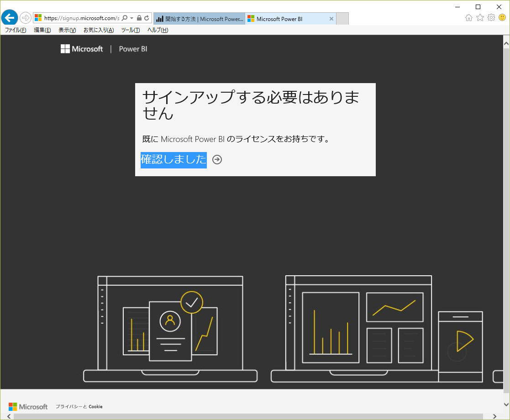Open the browser Home icon
Image resolution: width=510 pixels, height=420 pixels.
[x=469, y=17]
